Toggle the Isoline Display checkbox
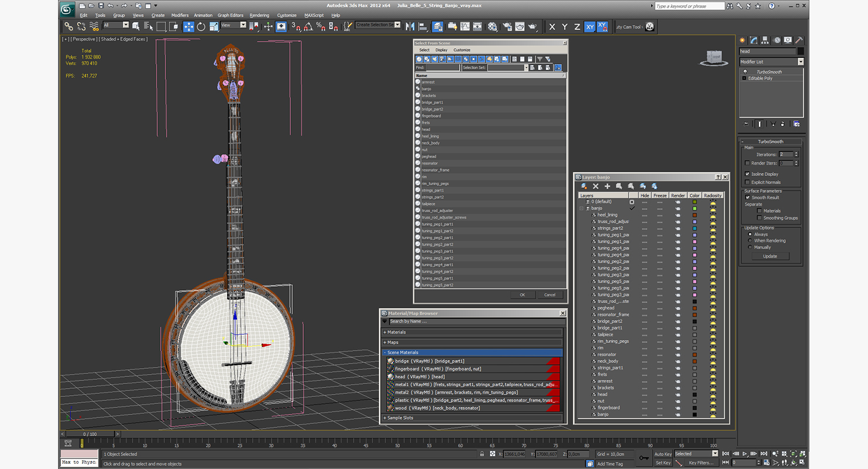This screenshot has width=868, height=469. pyautogui.click(x=747, y=174)
